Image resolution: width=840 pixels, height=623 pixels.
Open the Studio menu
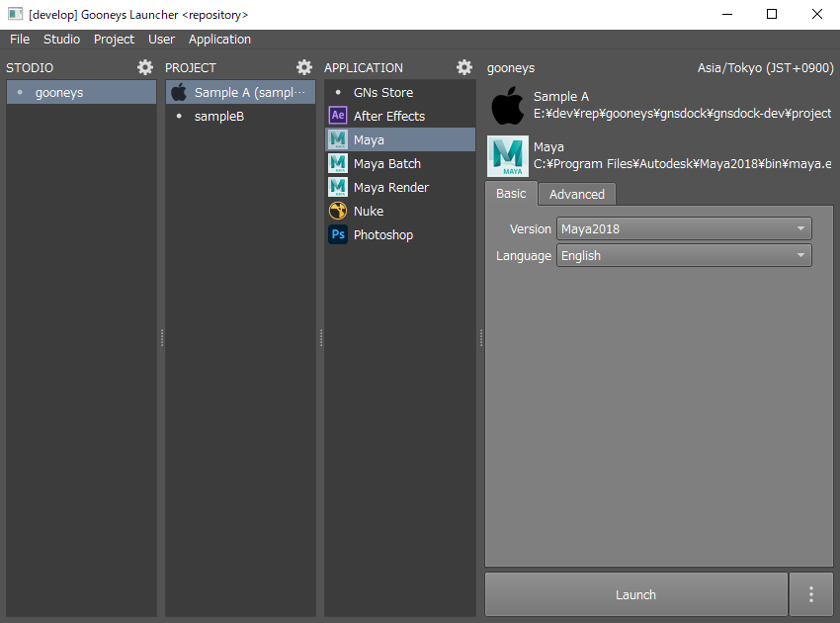coord(61,40)
